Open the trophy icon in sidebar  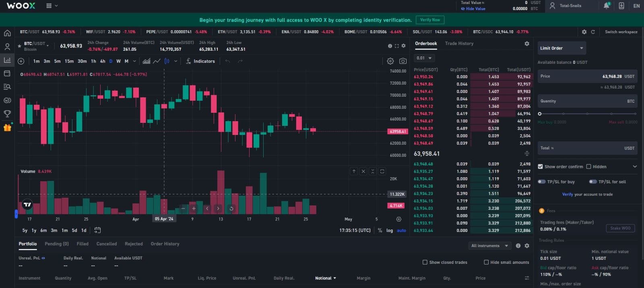7,114
